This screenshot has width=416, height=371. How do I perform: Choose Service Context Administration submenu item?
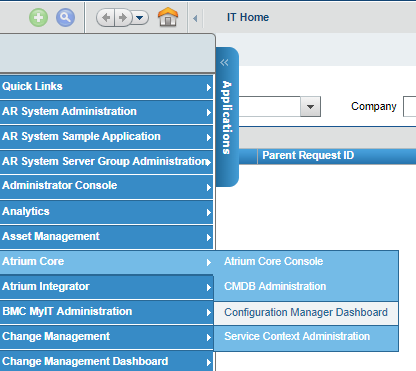[306, 337]
